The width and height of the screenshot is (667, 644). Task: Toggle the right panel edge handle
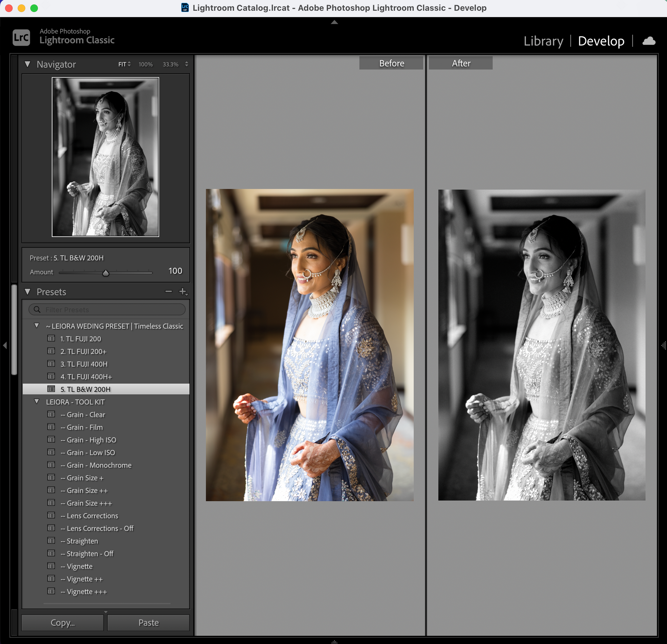(663, 345)
